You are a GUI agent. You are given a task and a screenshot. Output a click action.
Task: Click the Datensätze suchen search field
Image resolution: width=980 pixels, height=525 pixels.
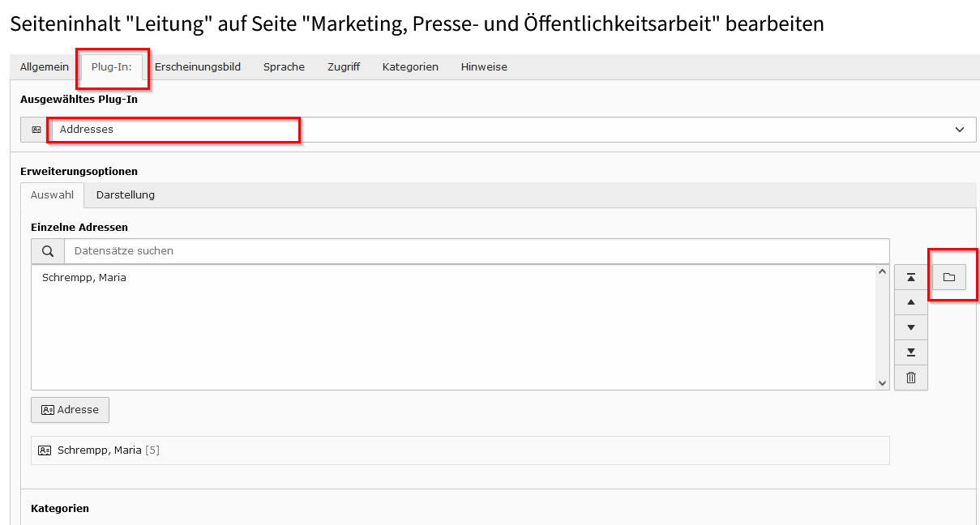click(477, 251)
